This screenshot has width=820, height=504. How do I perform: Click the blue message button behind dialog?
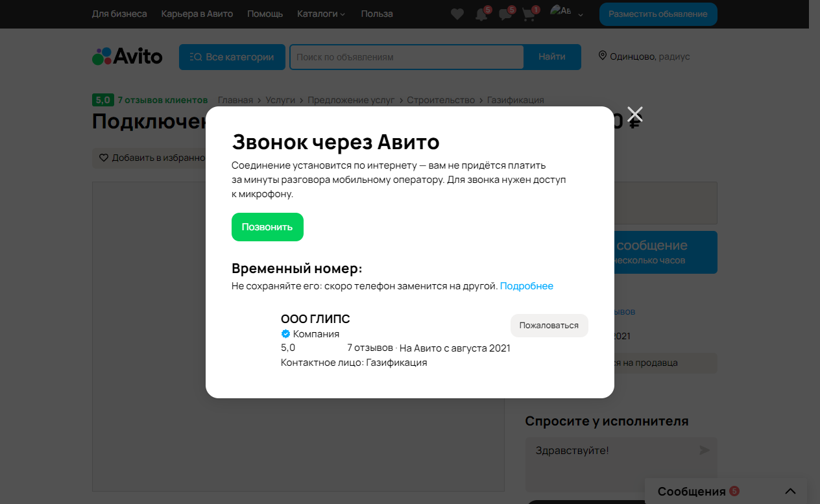(666, 252)
